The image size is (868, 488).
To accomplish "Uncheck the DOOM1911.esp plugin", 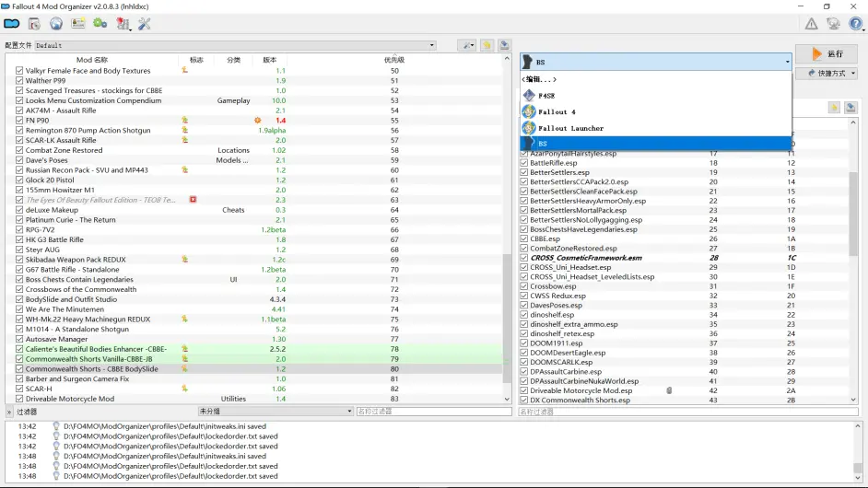I will point(523,343).
